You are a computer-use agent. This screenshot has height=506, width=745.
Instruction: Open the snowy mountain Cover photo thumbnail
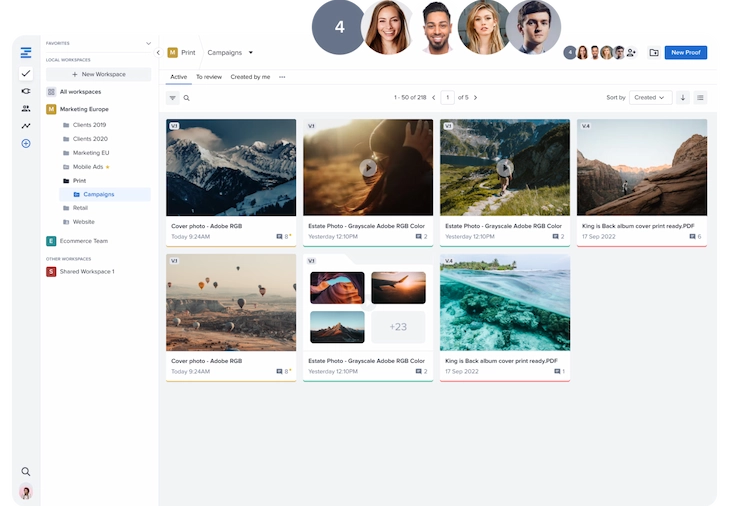231,168
